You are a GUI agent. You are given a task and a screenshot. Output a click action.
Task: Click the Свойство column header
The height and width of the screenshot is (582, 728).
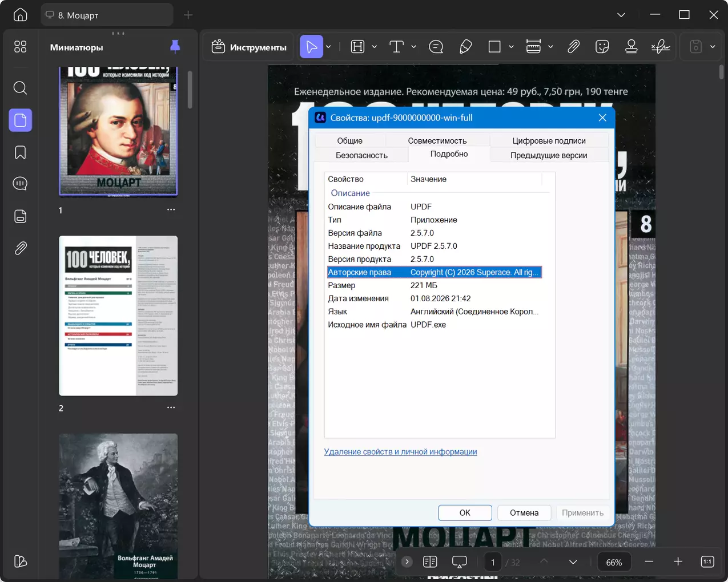point(366,179)
